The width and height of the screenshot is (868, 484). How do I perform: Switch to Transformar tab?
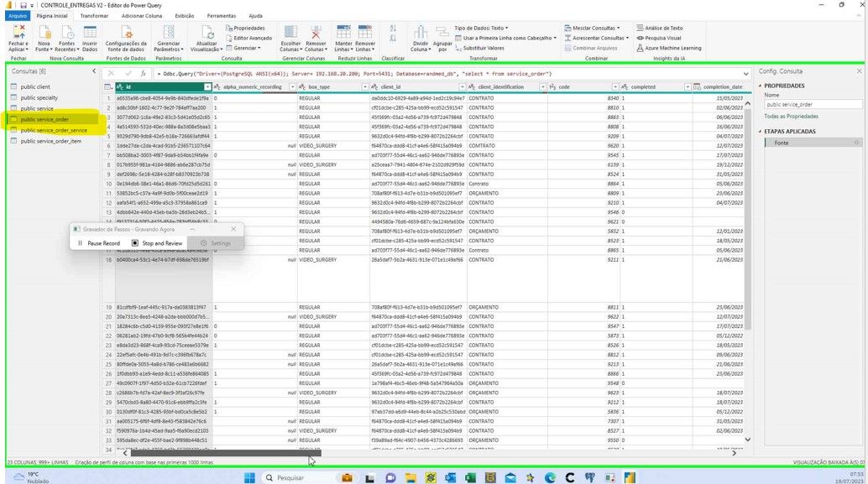(94, 16)
